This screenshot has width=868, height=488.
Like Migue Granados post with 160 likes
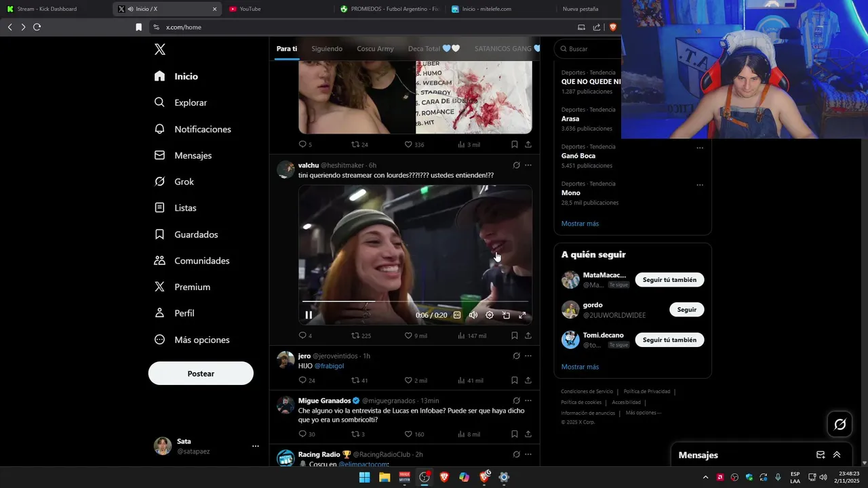click(414, 434)
